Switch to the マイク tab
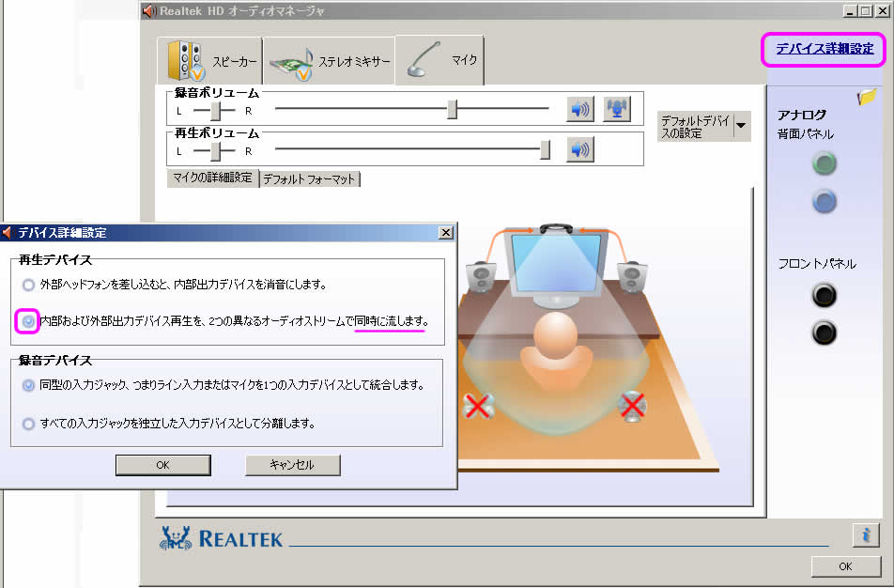This screenshot has height=588, width=894. tap(439, 60)
